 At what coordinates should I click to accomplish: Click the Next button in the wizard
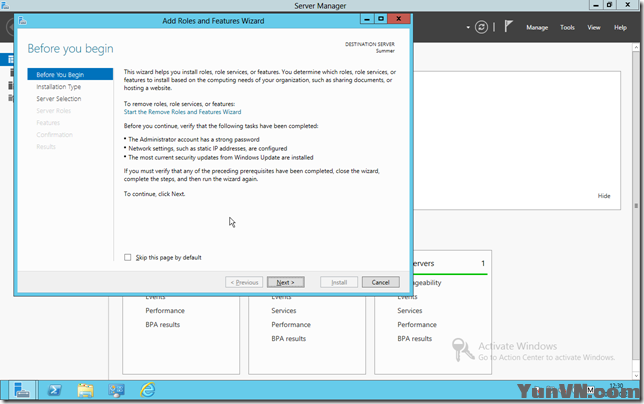285,282
